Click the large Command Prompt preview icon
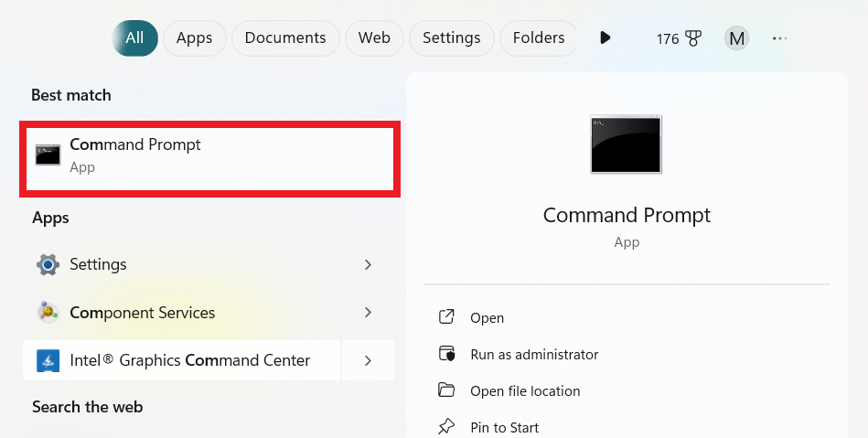The height and width of the screenshot is (438, 868). [x=627, y=144]
